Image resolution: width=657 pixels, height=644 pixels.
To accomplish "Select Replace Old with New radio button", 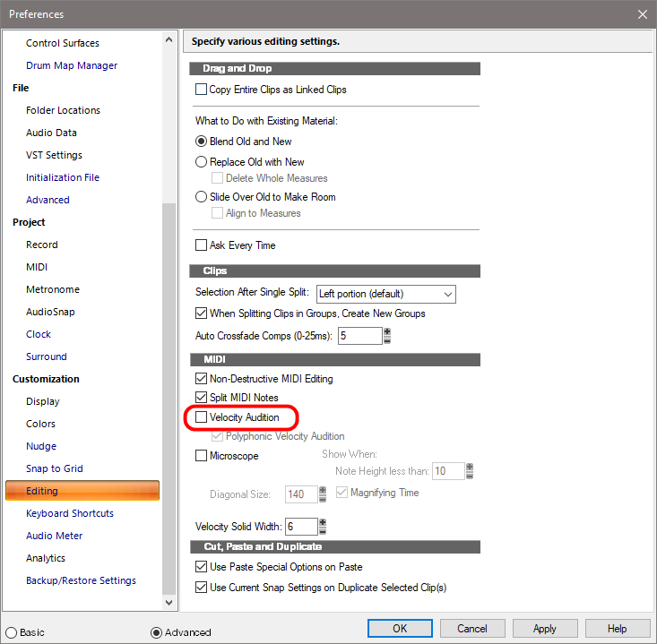I will click(202, 162).
